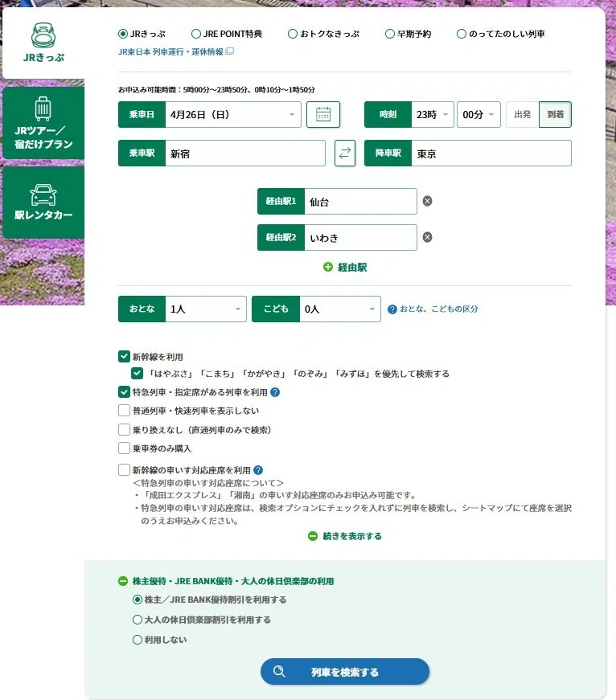
Task: Uncheck the はやぶさ・こまち priority search checkbox
Action: [x=138, y=373]
